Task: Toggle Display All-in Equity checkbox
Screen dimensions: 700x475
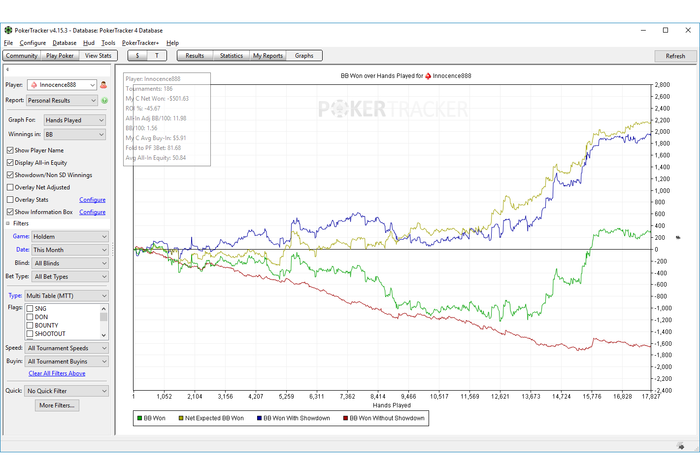Action: (x=10, y=162)
